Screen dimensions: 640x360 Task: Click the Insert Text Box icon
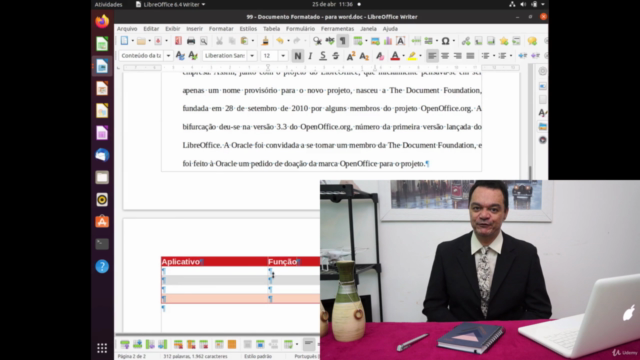tap(400, 41)
